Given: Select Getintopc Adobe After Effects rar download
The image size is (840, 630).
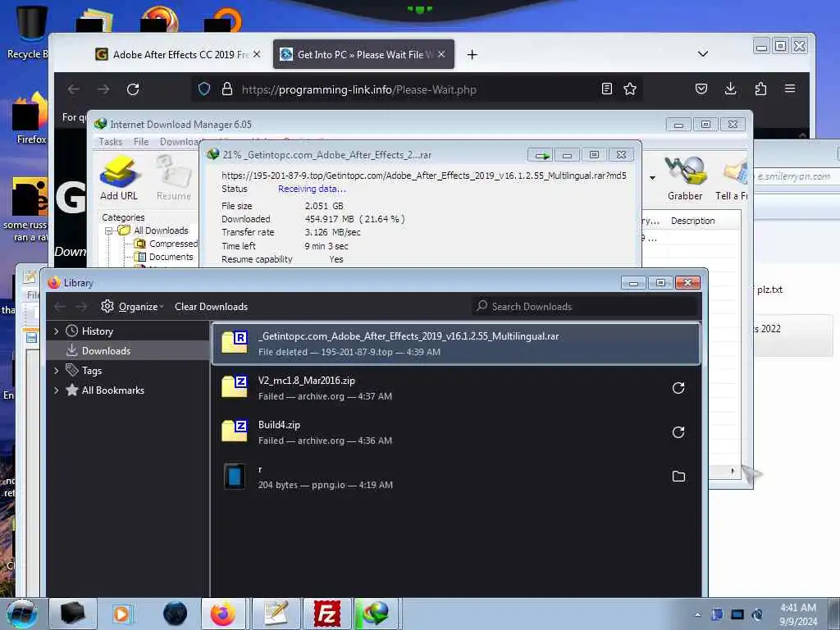Looking at the screenshot, I should click(456, 344).
